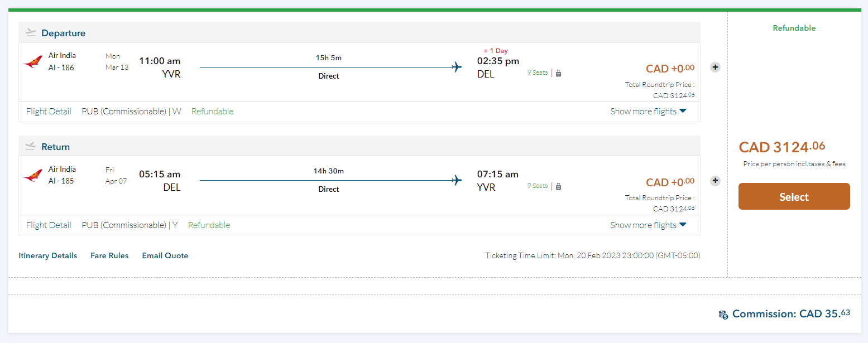The width and height of the screenshot is (868, 343).
Task: Click the Refundable label on return row
Action: [209, 225]
